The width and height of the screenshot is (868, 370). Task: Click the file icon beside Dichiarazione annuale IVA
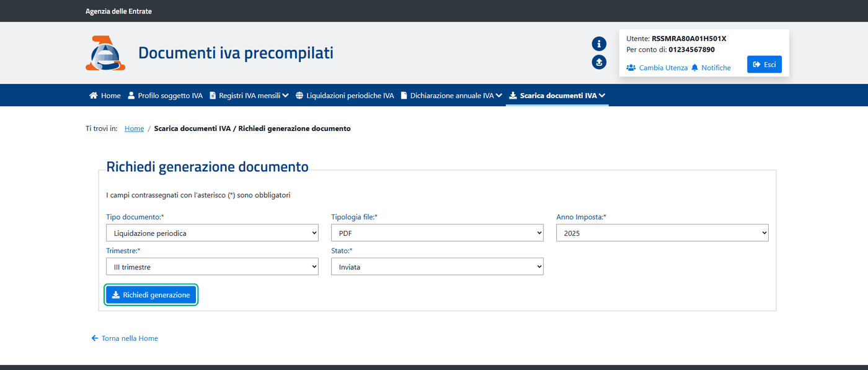pyautogui.click(x=404, y=96)
